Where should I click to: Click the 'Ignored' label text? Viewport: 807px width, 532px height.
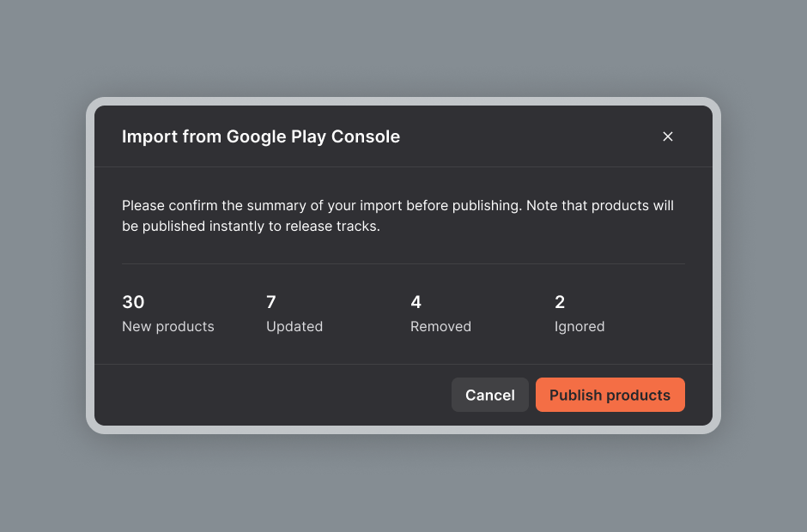[x=579, y=327]
